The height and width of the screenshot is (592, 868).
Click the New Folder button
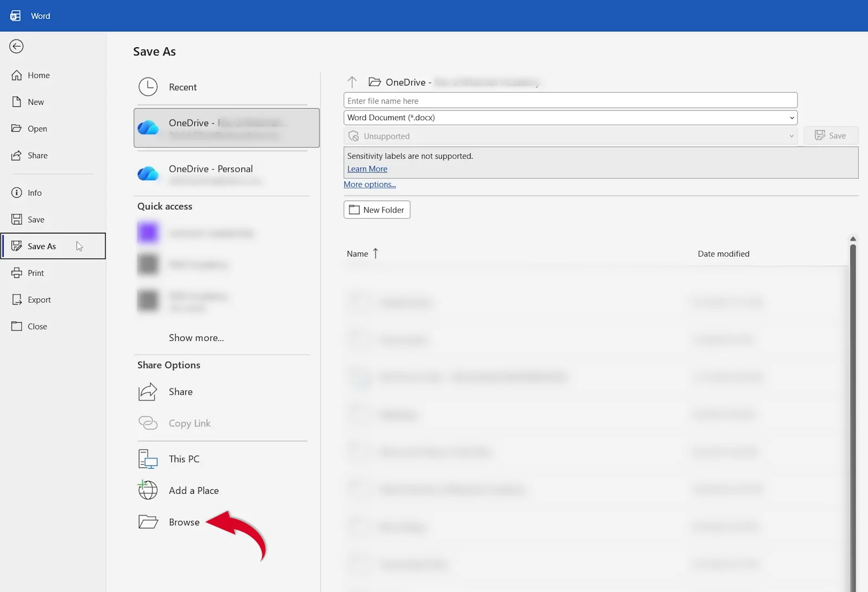(376, 209)
